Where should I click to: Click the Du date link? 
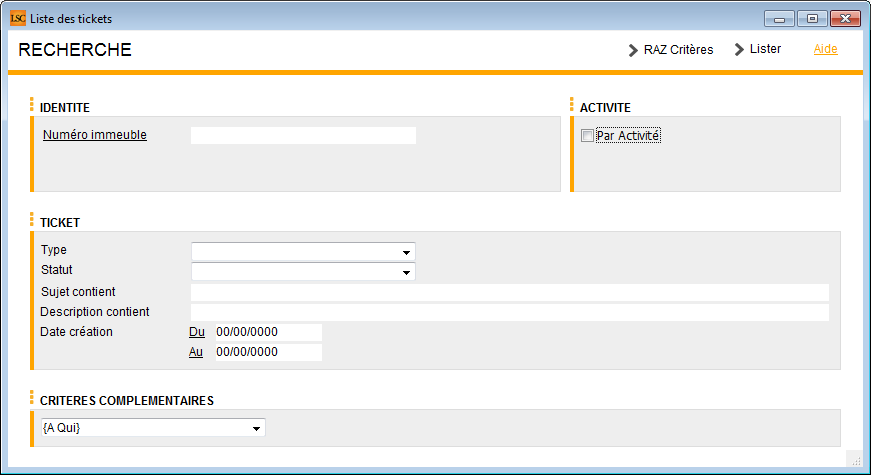pyautogui.click(x=197, y=332)
